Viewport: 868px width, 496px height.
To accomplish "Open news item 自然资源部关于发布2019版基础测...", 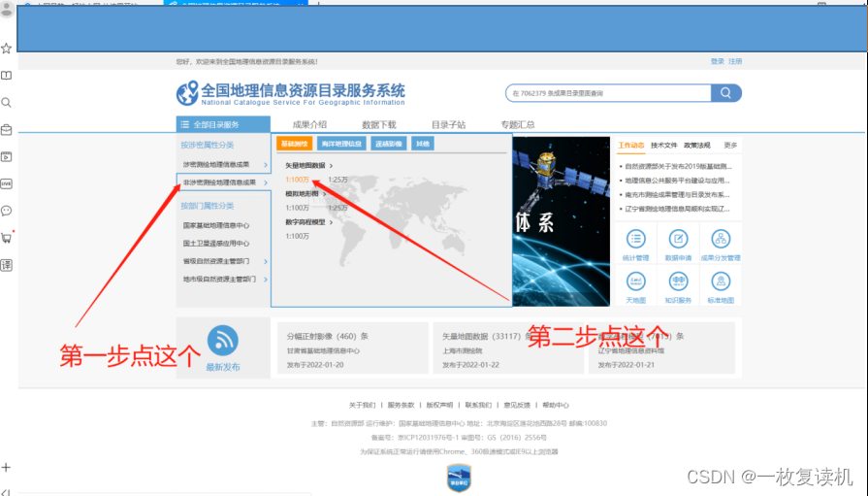I will coord(678,166).
